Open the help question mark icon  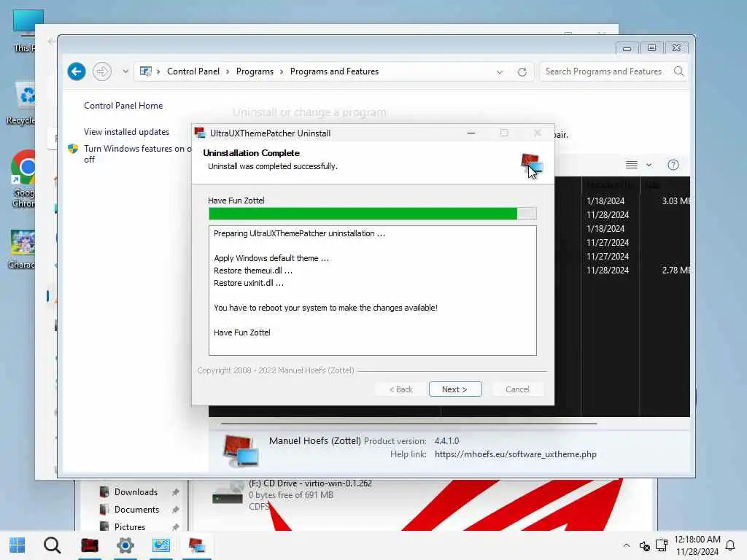click(673, 165)
